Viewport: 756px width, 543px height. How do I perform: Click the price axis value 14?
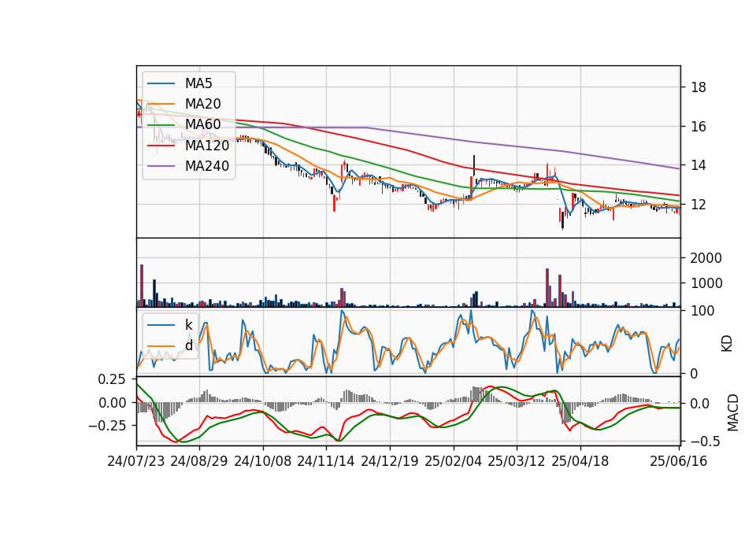[x=699, y=165]
